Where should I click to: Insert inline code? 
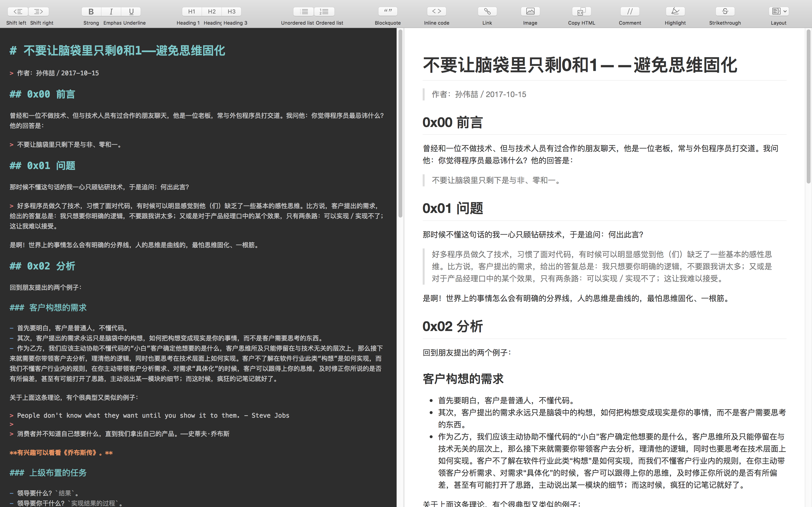tap(436, 11)
